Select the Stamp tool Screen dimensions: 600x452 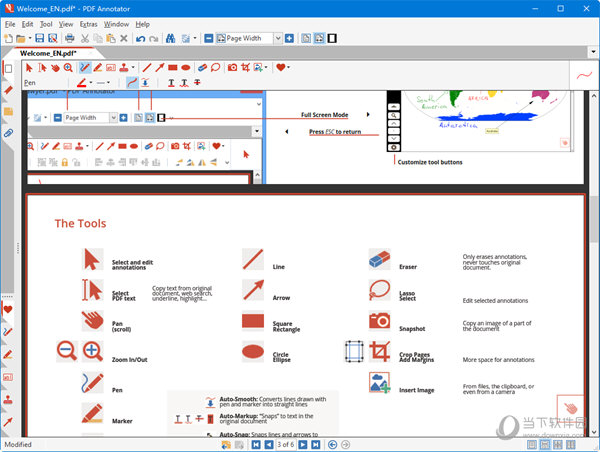124,68
